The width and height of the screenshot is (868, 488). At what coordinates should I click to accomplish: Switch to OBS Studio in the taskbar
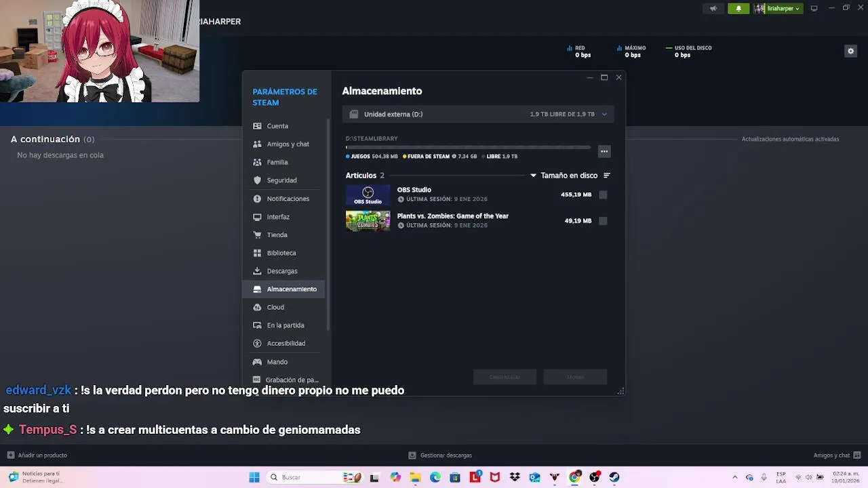pyautogui.click(x=594, y=477)
